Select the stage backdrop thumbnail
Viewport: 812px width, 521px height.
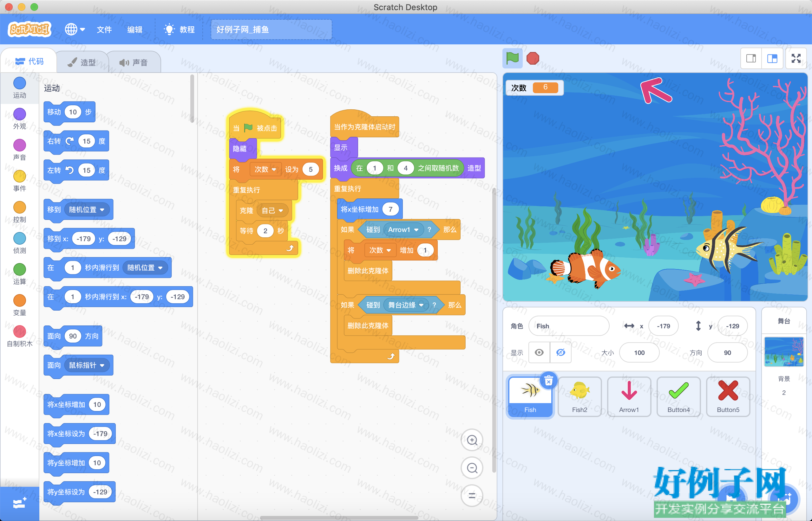(x=784, y=352)
